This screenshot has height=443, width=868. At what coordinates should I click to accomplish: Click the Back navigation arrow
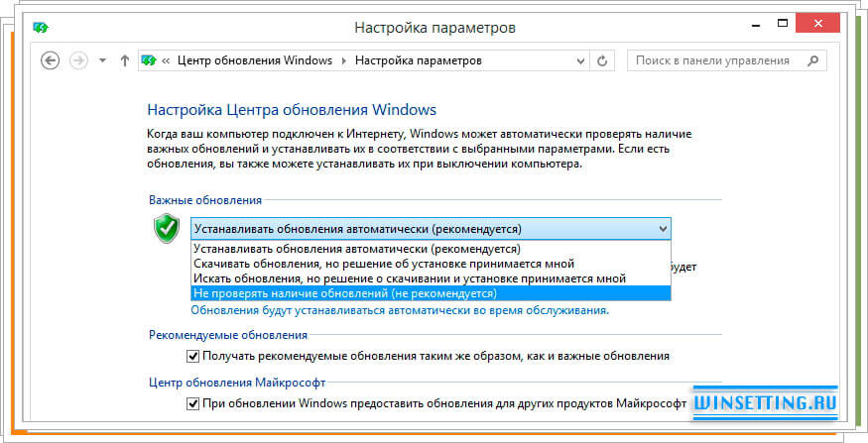(51, 60)
